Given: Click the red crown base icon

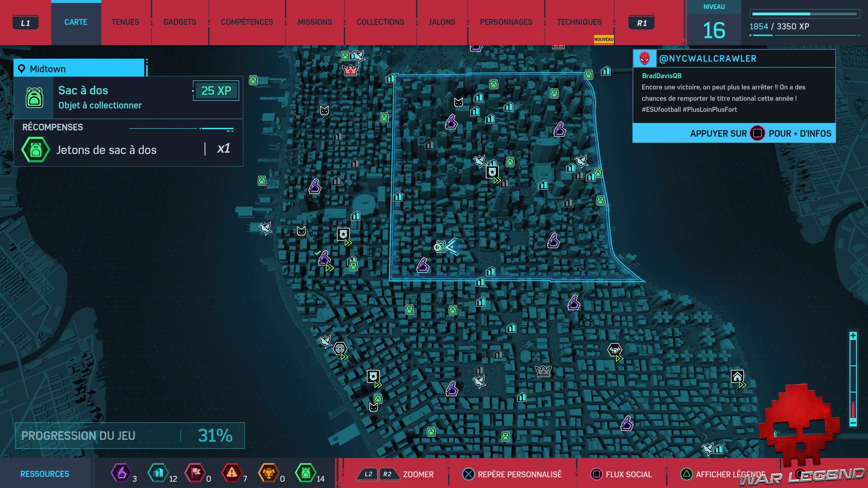Looking at the screenshot, I should [350, 70].
